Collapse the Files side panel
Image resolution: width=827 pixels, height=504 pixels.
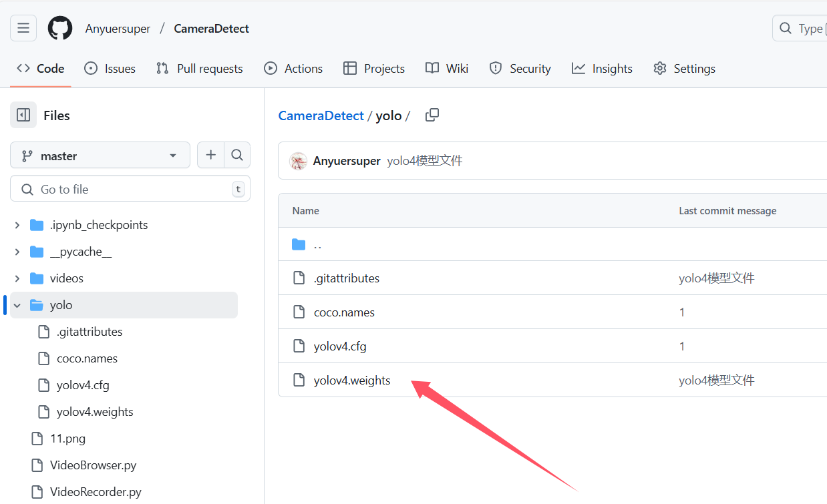[x=23, y=115]
